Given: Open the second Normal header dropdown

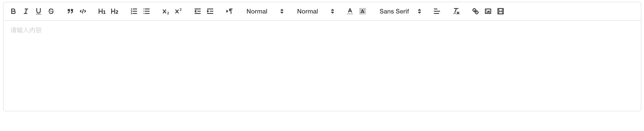Looking at the screenshot, I should [316, 11].
